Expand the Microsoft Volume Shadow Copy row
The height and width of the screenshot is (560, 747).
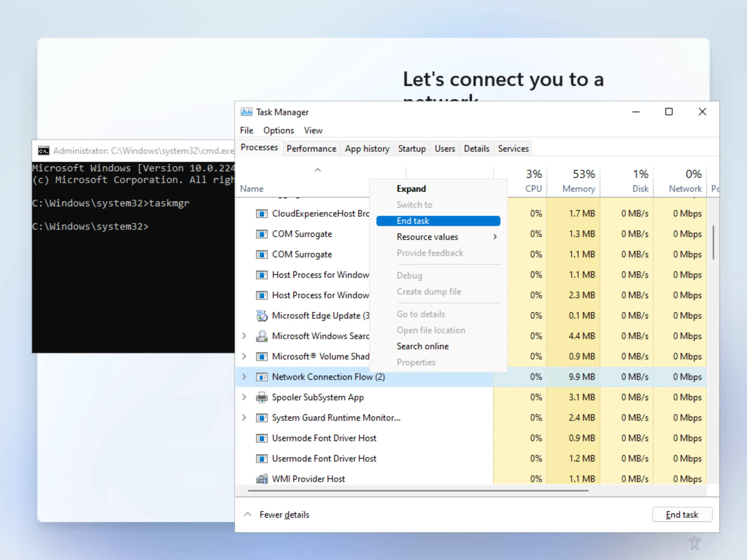(x=244, y=356)
